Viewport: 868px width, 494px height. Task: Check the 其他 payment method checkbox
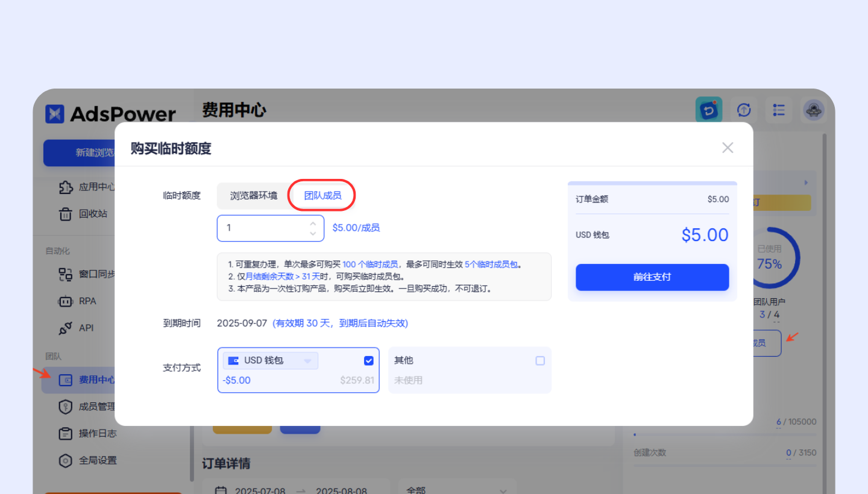pyautogui.click(x=540, y=361)
